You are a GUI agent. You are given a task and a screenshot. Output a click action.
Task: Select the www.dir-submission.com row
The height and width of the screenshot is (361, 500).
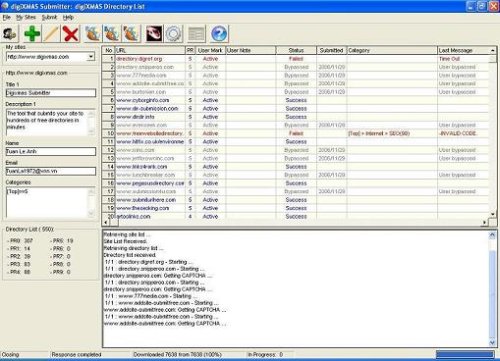pyautogui.click(x=296, y=109)
